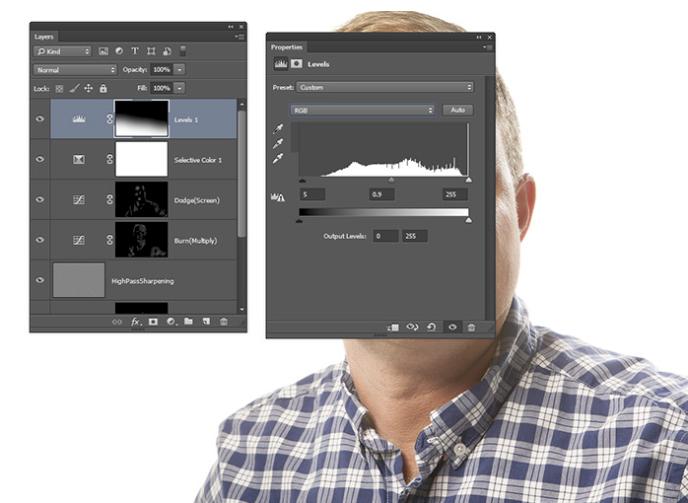The height and width of the screenshot is (503, 688).
Task: Click the midtone input slider handle
Action: tap(391, 180)
